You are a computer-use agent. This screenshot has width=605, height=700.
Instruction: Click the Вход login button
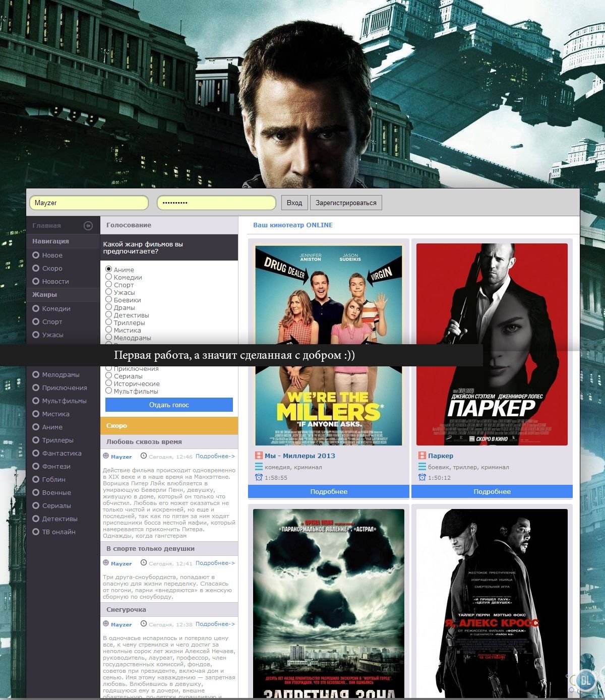294,203
